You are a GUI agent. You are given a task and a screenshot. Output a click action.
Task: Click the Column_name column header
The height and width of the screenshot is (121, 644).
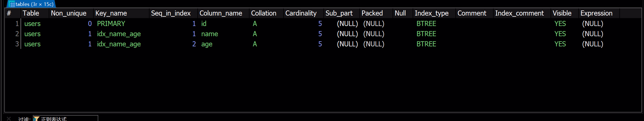click(x=221, y=13)
